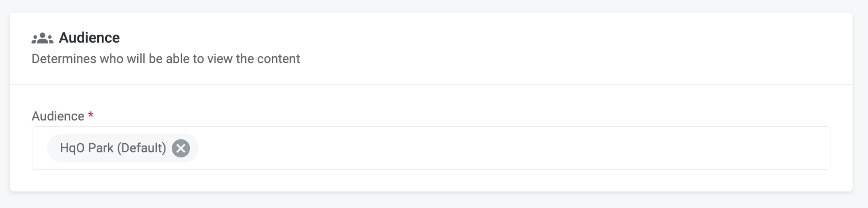Click the red required asterisk

(90, 115)
